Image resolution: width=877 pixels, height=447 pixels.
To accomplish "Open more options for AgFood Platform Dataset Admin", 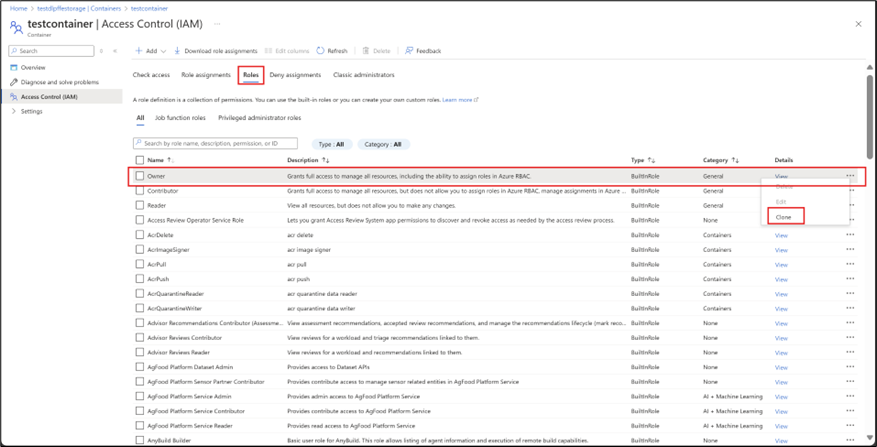I will click(850, 367).
